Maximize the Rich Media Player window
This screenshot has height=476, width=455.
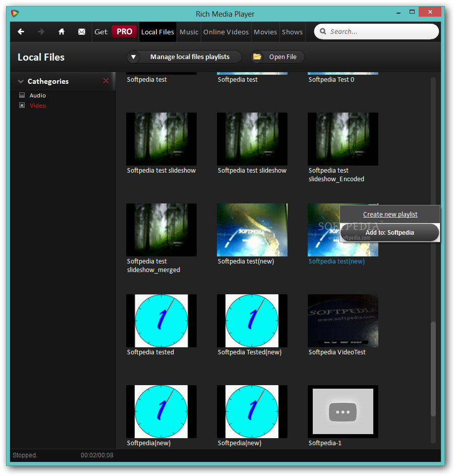(x=412, y=12)
